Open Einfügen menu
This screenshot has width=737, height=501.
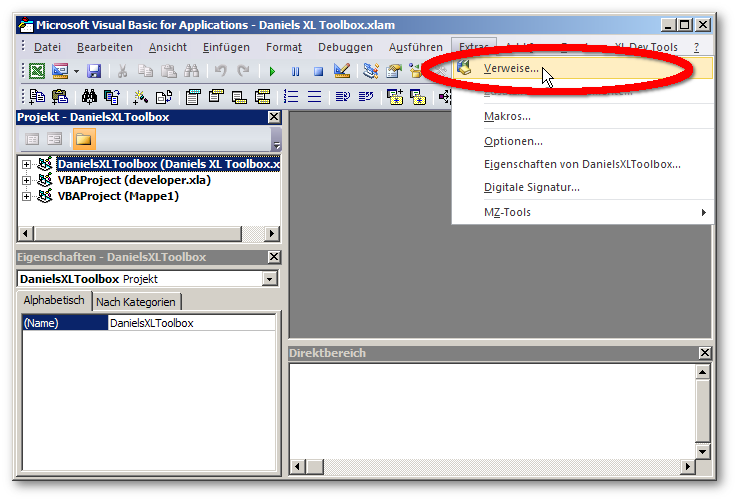coord(226,47)
